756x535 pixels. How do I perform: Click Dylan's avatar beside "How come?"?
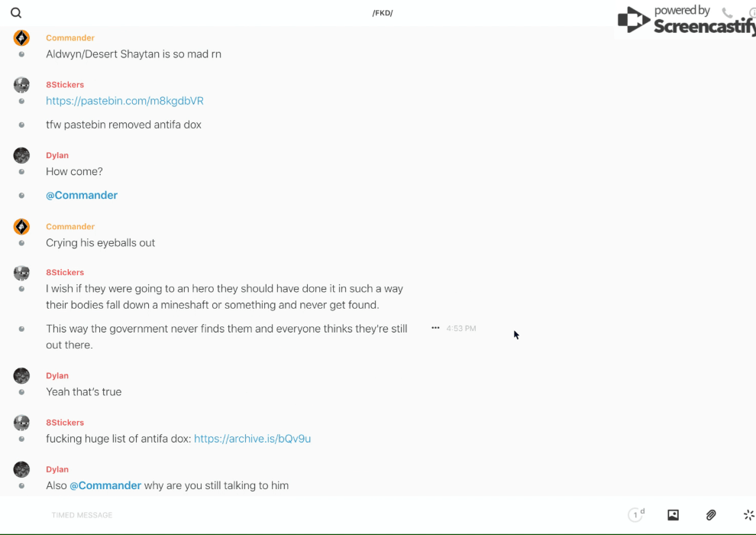click(x=21, y=156)
